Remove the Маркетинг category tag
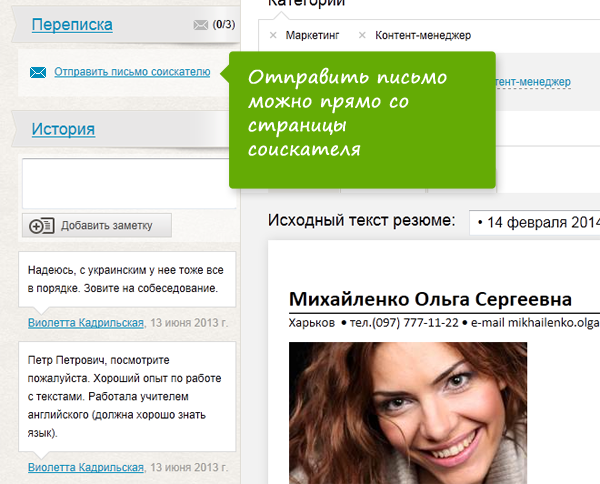 (x=273, y=35)
